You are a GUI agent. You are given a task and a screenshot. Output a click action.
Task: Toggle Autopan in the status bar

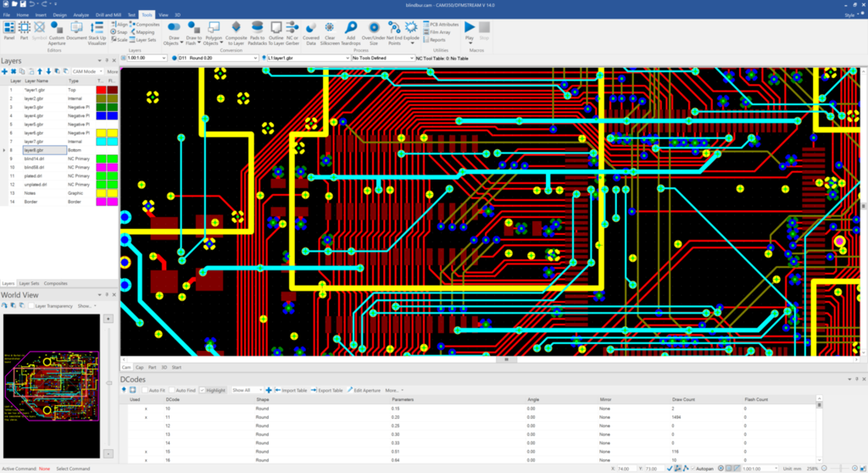693,469
